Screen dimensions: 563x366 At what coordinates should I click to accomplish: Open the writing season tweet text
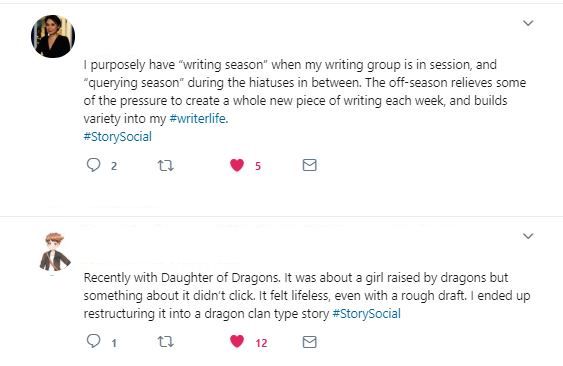pyautogui.click(x=305, y=92)
